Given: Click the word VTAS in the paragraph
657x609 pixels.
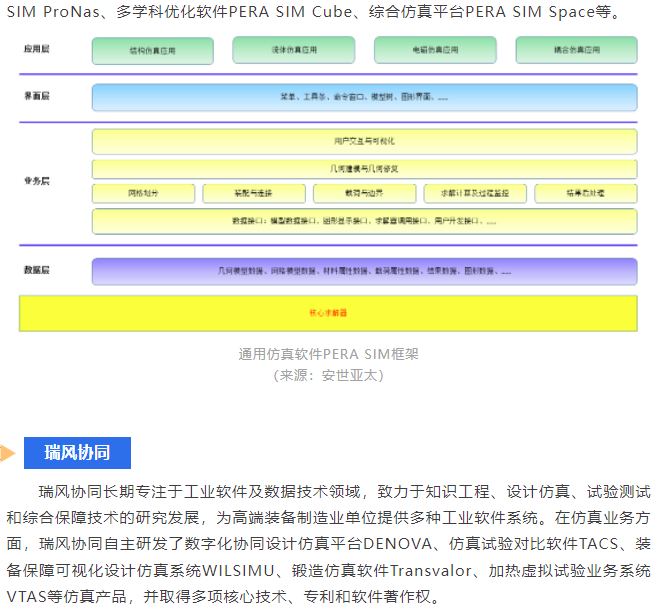Looking at the screenshot, I should [x=26, y=596].
